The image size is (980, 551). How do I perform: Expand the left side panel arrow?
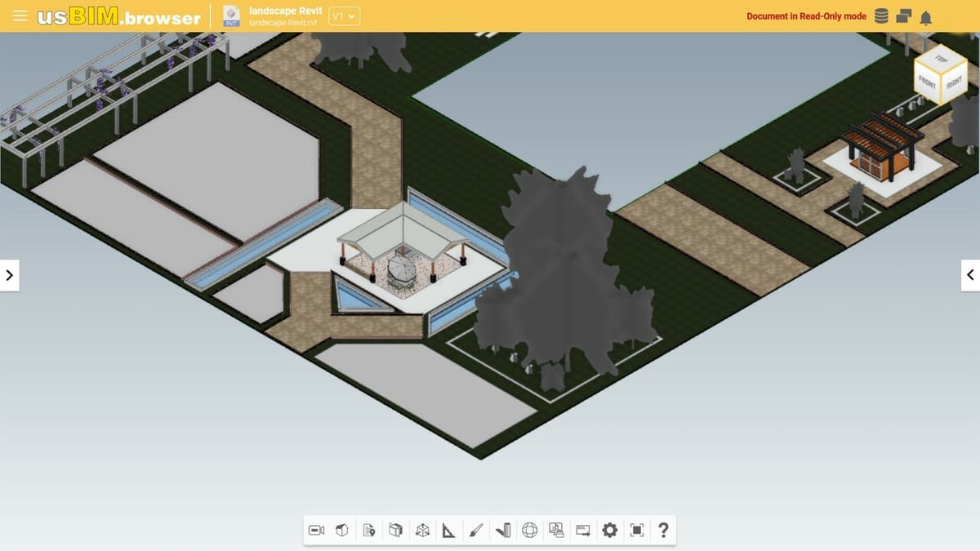point(9,275)
